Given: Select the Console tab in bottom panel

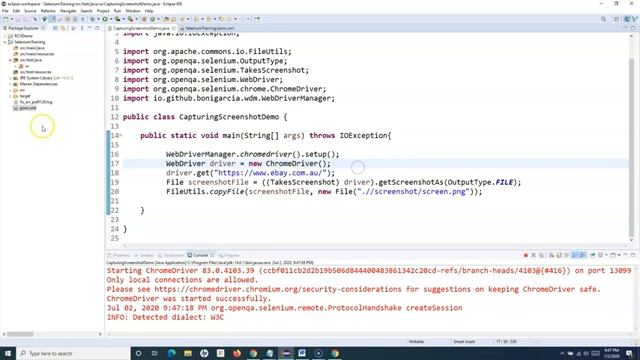Looking at the screenshot, I should [200, 255].
